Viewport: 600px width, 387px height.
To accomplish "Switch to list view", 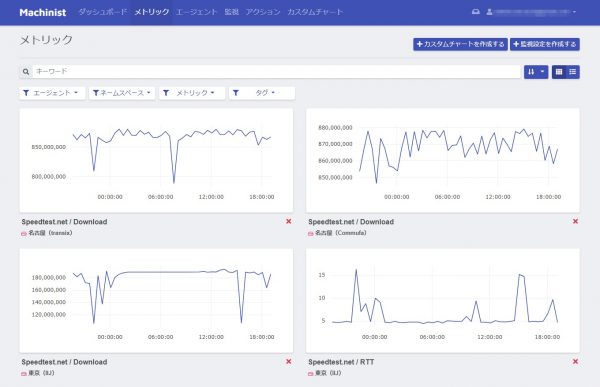I will tap(573, 72).
